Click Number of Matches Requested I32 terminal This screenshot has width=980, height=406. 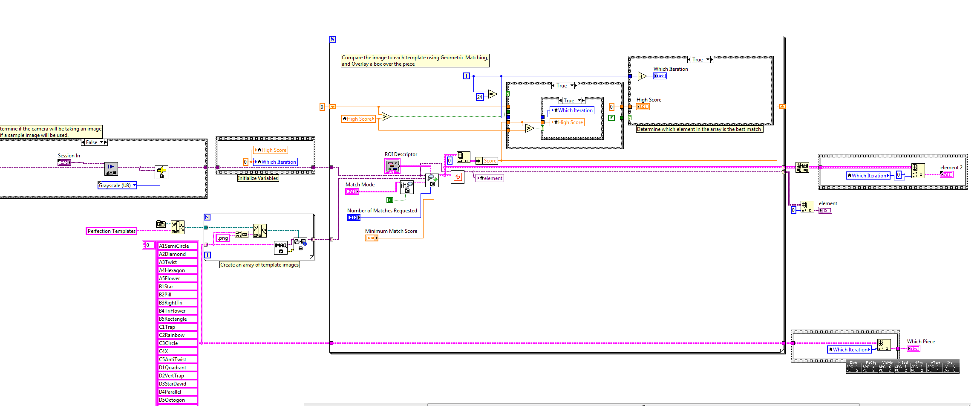coord(354,217)
